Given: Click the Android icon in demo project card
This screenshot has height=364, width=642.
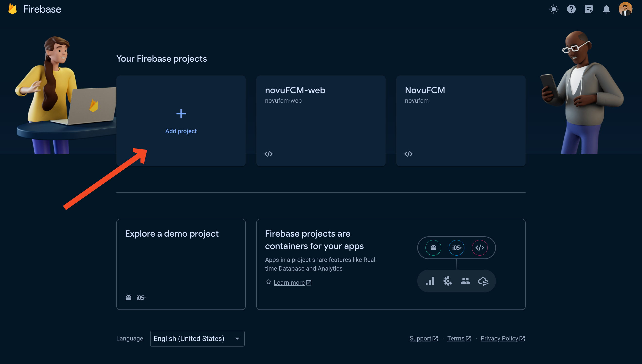Looking at the screenshot, I should (x=128, y=297).
